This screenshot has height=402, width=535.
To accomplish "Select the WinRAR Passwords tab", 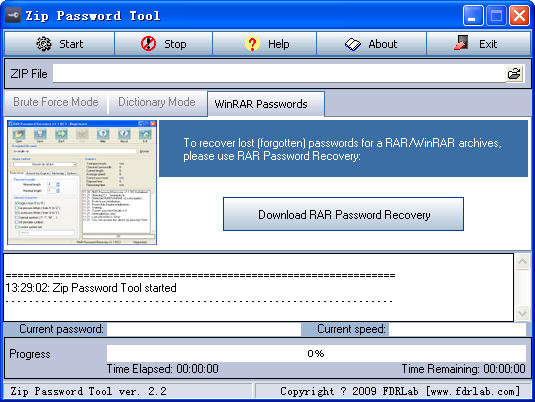I will pyautogui.click(x=265, y=104).
